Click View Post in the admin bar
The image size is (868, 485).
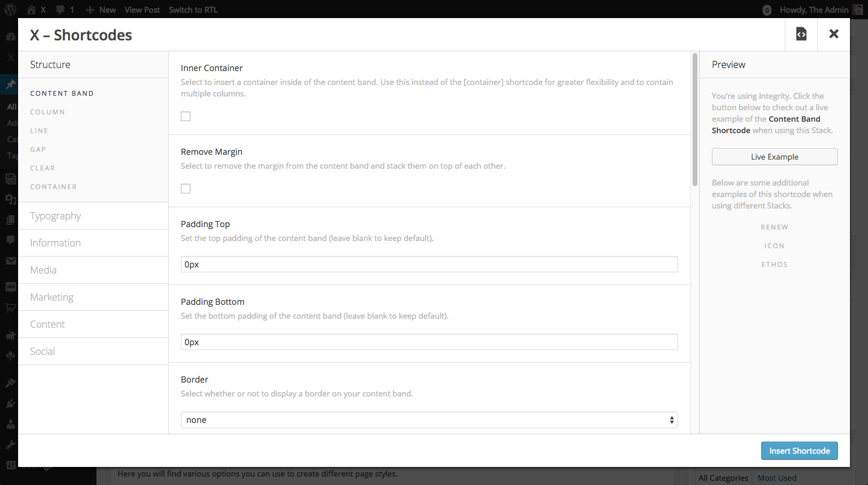point(142,9)
